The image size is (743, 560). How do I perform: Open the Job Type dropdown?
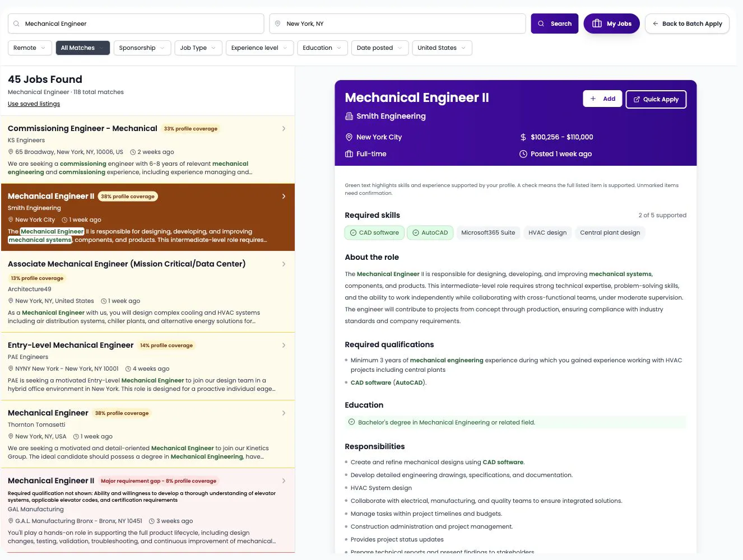pos(198,48)
